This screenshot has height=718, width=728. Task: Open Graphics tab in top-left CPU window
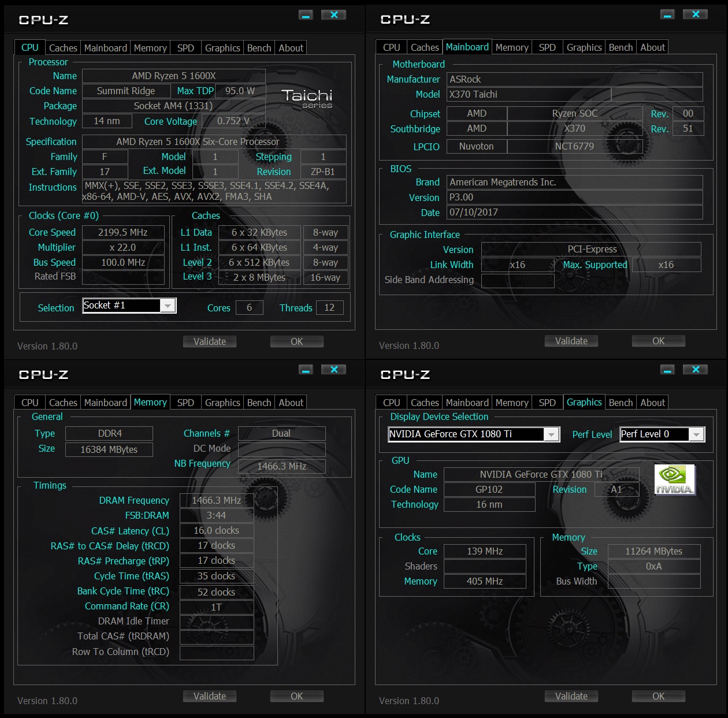pyautogui.click(x=222, y=48)
